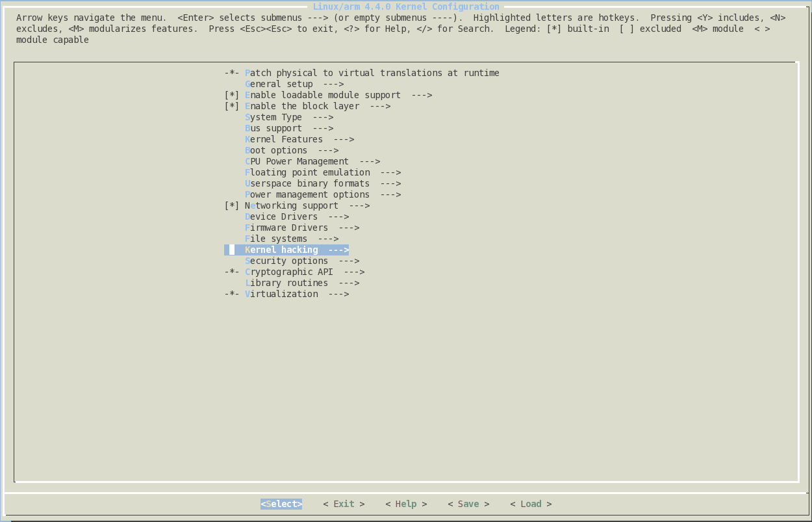Activate the Select button

click(x=281, y=504)
